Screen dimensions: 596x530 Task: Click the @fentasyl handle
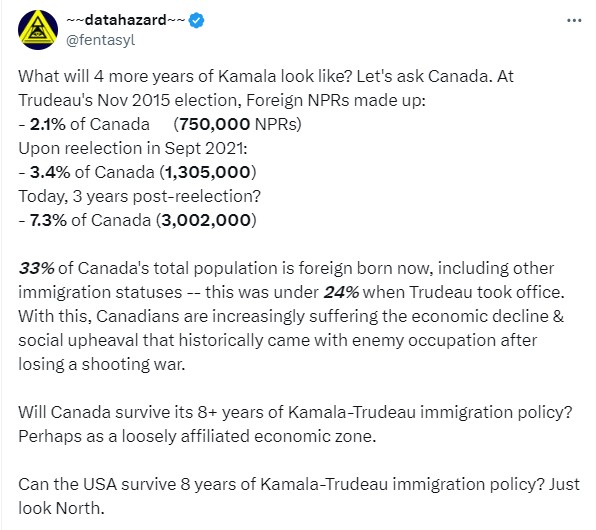[101, 40]
